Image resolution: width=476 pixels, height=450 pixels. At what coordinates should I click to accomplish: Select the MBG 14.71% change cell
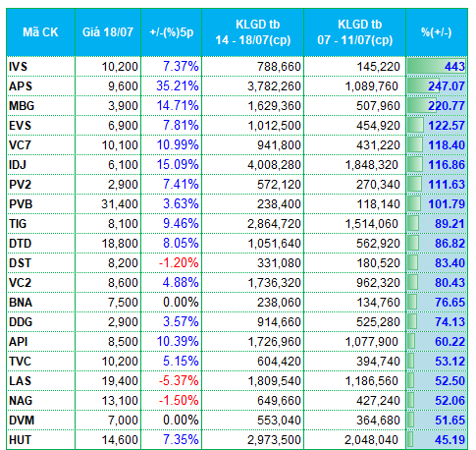172,106
